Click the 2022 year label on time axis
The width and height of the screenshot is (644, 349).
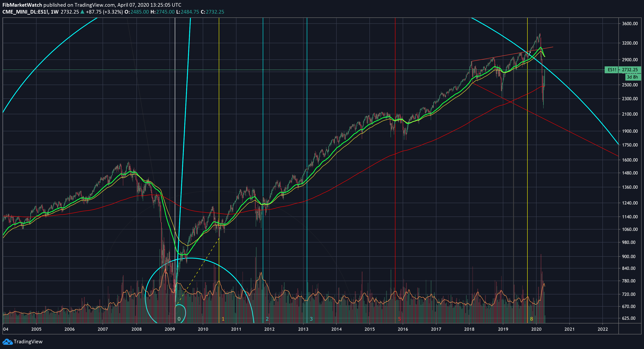603,329
